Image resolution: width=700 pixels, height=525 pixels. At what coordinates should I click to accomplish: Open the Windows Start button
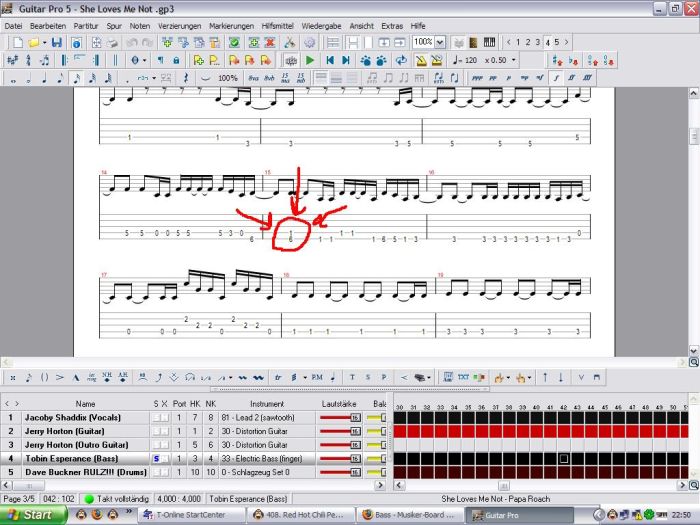[x=33, y=515]
